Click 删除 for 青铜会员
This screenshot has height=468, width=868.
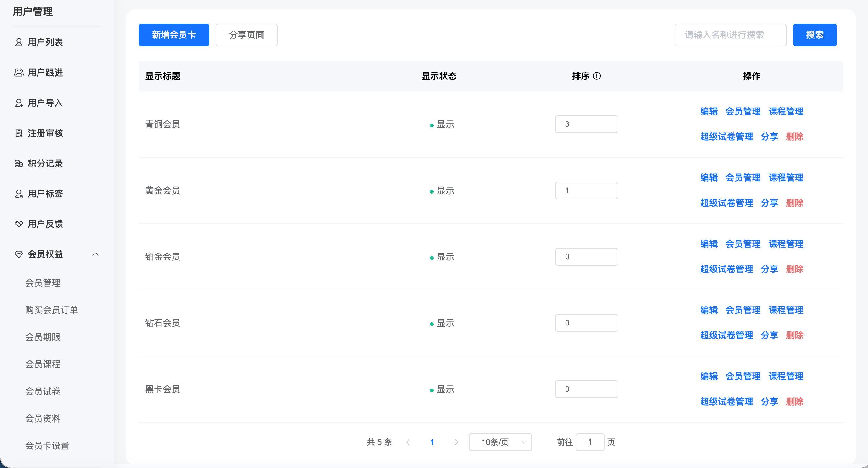(795, 137)
